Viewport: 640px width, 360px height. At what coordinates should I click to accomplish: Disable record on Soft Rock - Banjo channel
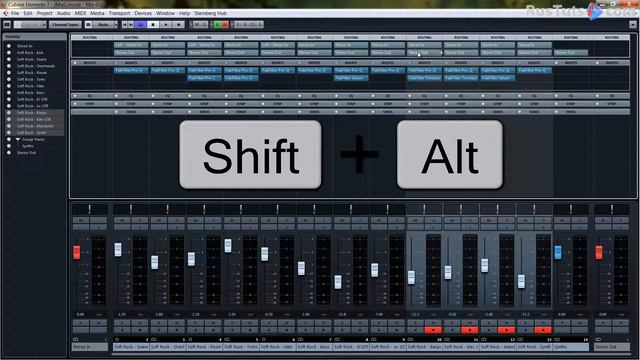click(x=433, y=330)
